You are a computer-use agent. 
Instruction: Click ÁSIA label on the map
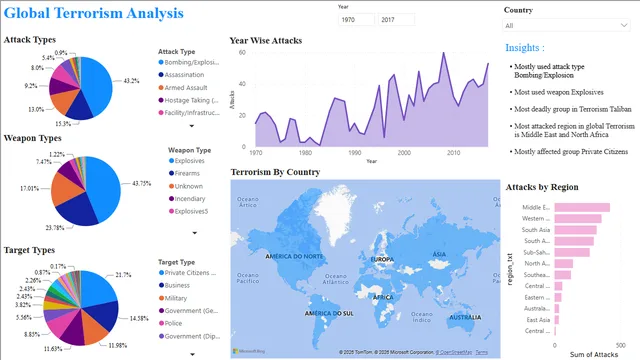tap(439, 254)
